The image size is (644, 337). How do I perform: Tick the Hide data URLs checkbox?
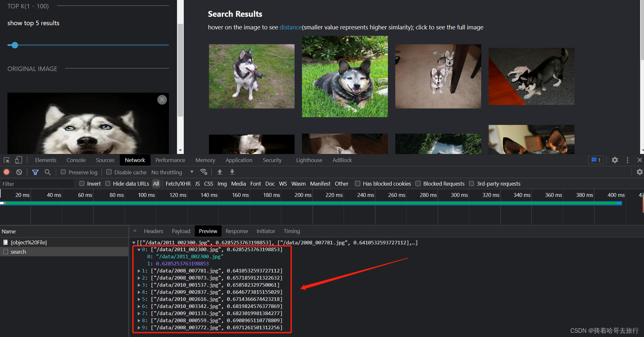coord(108,184)
